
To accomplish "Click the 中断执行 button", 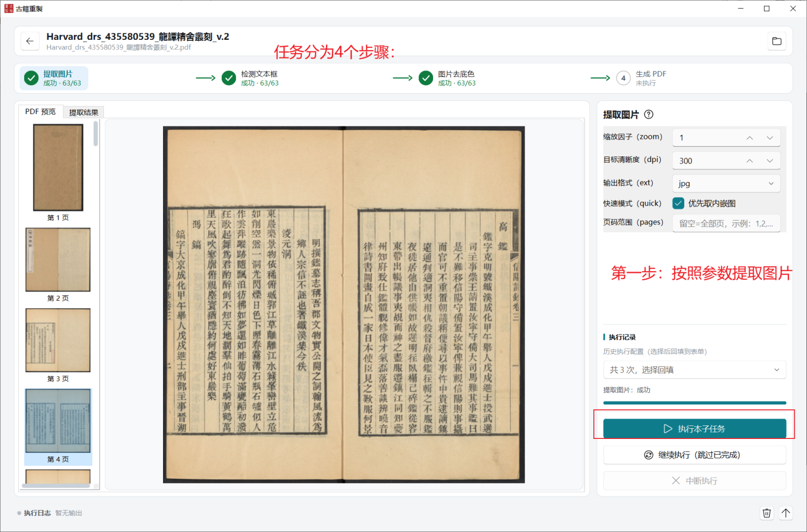I will [x=695, y=481].
